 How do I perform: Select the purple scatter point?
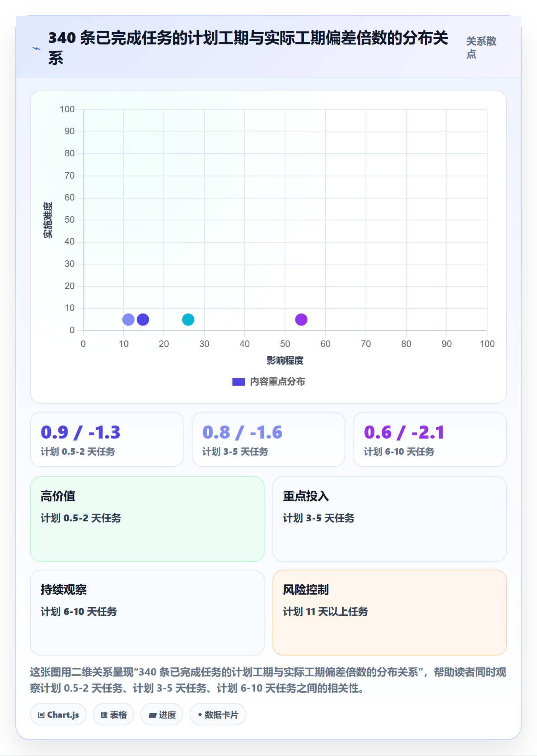click(301, 319)
